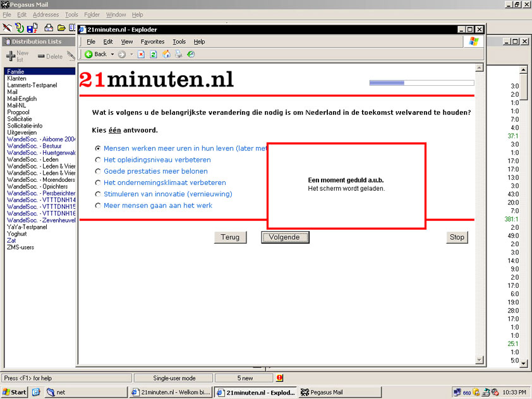Open the Forward history dropdown arrow
This screenshot has height=399, width=532.
[x=131, y=54]
